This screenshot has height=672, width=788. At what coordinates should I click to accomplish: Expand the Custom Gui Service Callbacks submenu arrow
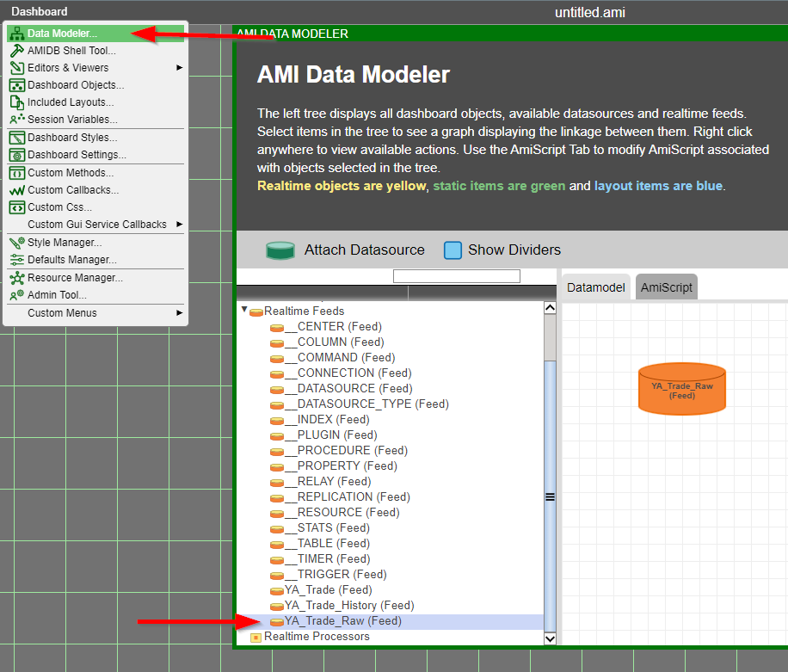pyautogui.click(x=180, y=225)
